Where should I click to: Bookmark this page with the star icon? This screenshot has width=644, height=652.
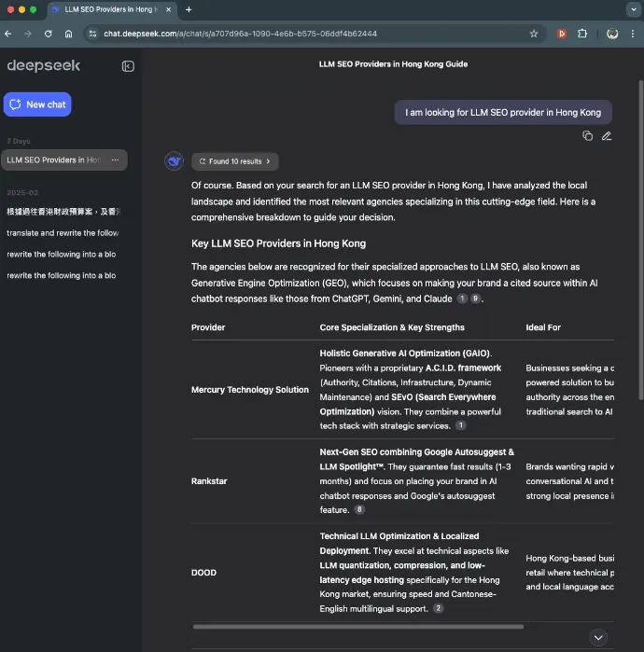[534, 34]
